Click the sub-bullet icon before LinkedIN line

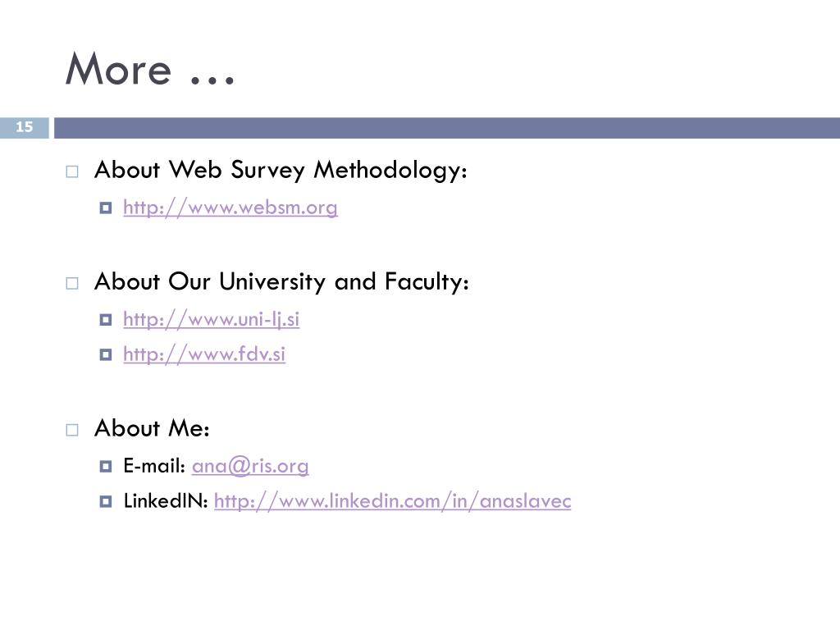click(106, 501)
